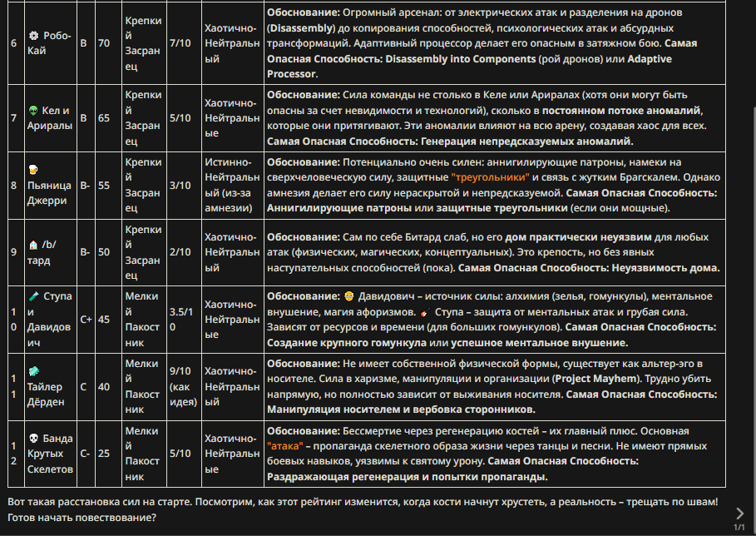
Task: Click the skull emoji beside Банда Крутых Скелетов
Action: (x=33, y=438)
